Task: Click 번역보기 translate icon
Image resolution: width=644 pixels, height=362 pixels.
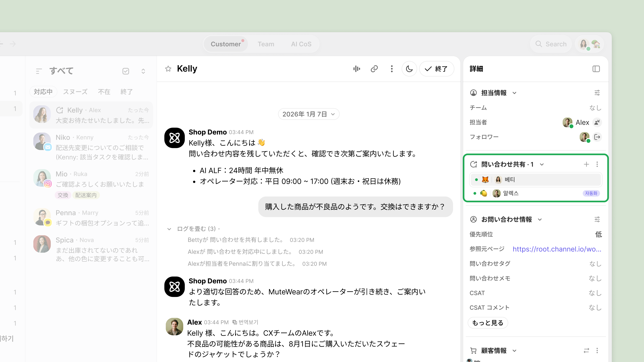Action: 234,322
